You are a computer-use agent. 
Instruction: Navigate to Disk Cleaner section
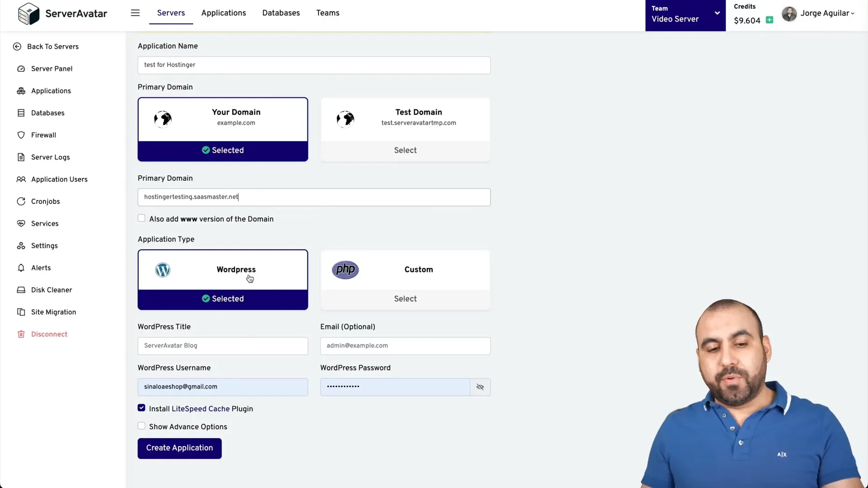[x=51, y=290]
